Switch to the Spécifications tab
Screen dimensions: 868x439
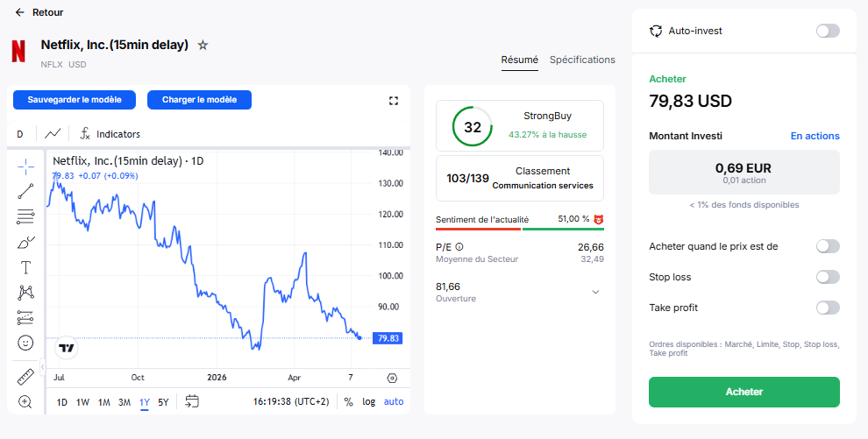pyautogui.click(x=582, y=60)
